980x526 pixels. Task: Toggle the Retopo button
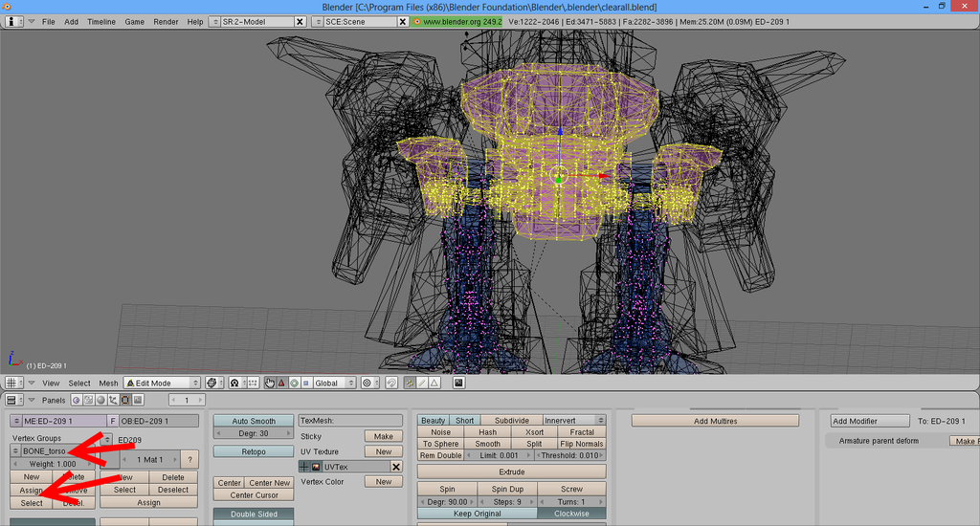[x=253, y=451]
